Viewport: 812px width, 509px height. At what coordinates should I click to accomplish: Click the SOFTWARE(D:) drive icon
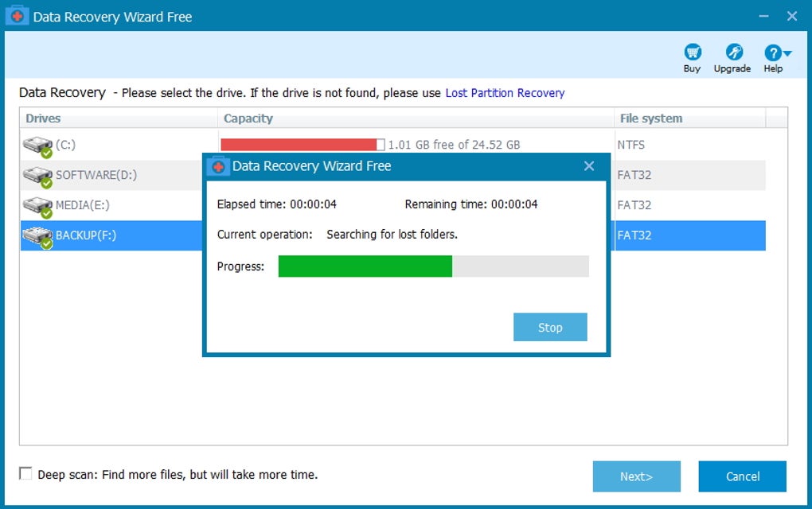tap(37, 176)
